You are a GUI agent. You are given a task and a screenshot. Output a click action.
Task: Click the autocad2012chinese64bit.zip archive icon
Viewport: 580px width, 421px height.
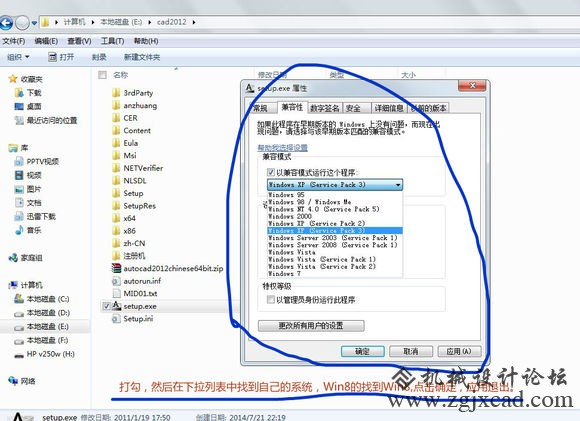[117, 268]
